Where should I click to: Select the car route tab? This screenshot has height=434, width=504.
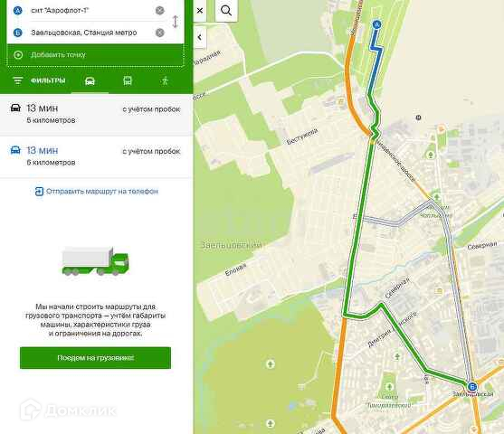coord(90,81)
